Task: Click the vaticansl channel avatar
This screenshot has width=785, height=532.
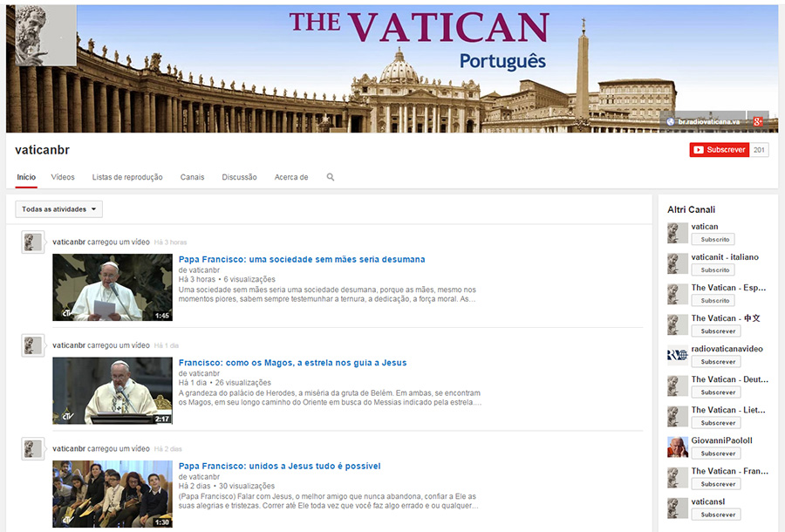Action: (678, 508)
